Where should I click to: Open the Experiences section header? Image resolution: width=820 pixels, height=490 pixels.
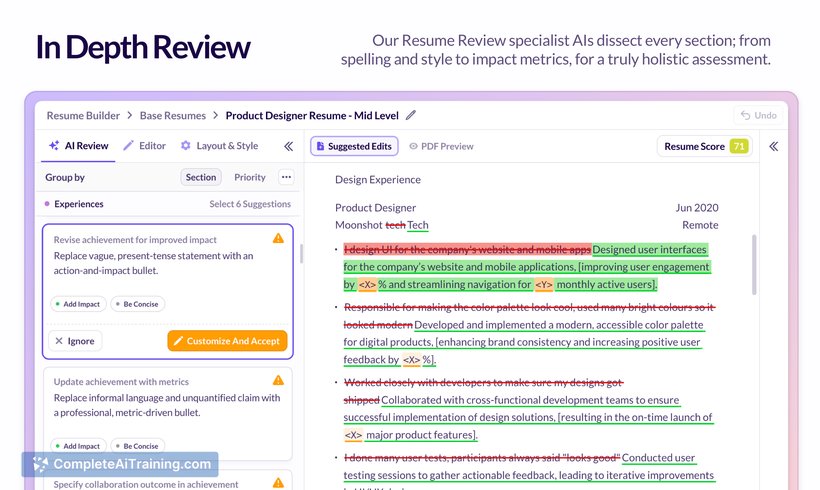(78, 204)
